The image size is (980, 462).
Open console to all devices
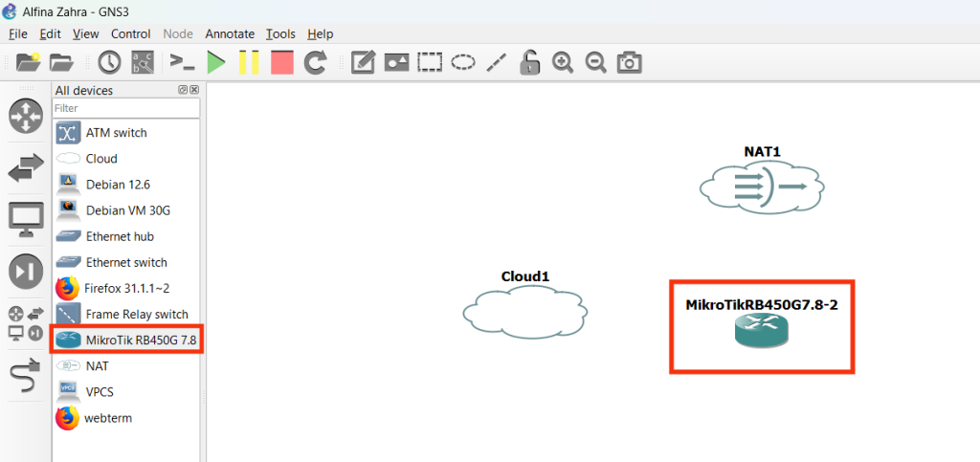(x=182, y=63)
